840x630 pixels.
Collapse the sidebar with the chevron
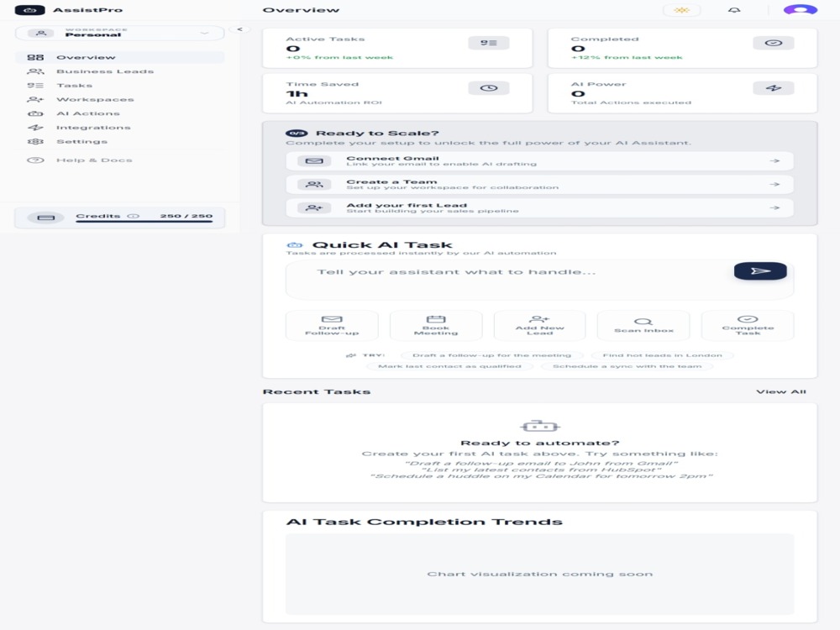(239, 29)
